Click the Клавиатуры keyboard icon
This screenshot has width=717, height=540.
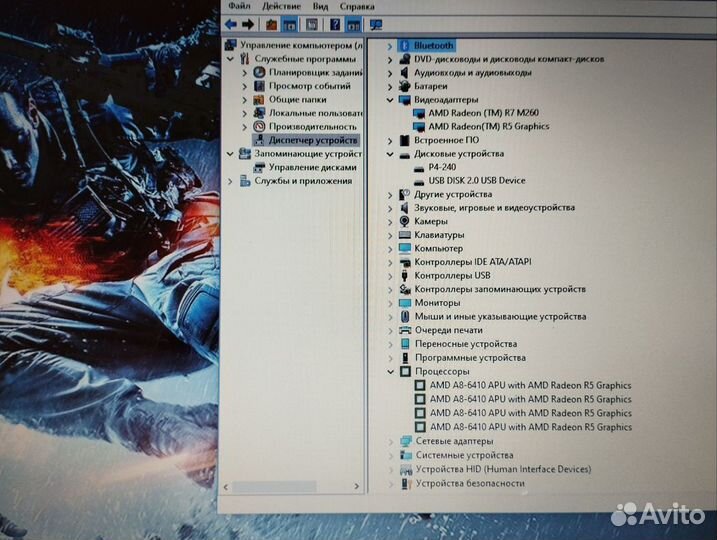pyautogui.click(x=405, y=235)
